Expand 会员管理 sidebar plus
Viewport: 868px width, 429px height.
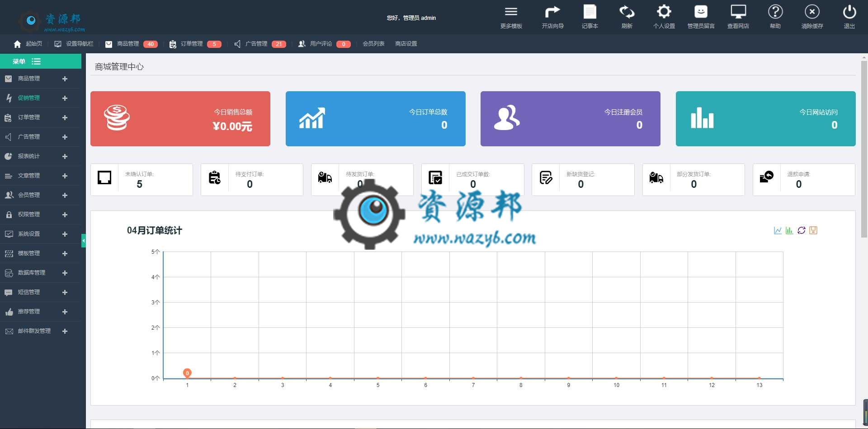65,195
